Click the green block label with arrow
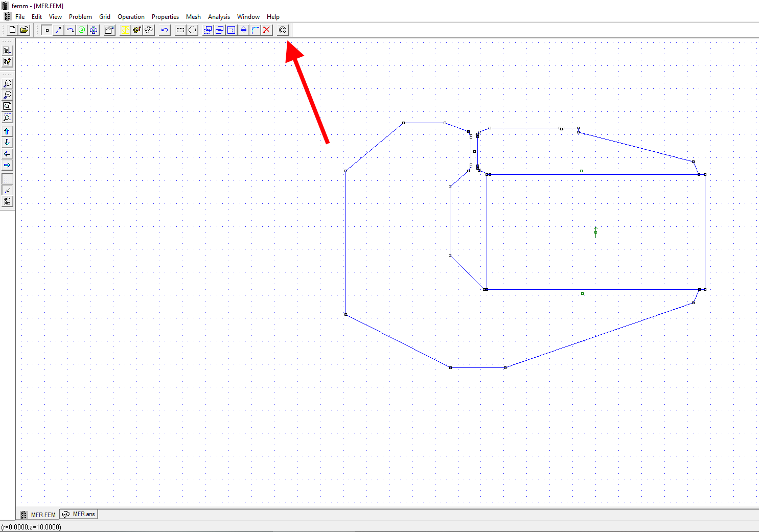Viewport: 759px width, 532px height. (595, 232)
